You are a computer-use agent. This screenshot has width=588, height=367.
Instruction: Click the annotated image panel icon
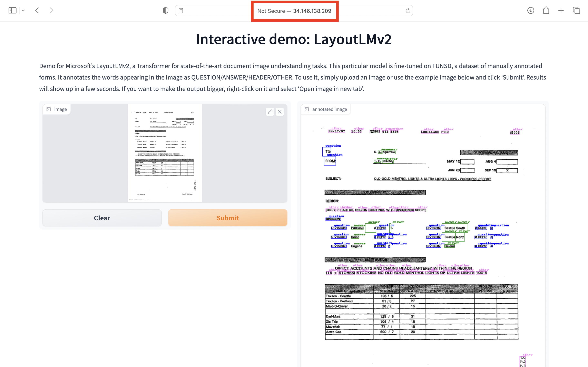(307, 109)
